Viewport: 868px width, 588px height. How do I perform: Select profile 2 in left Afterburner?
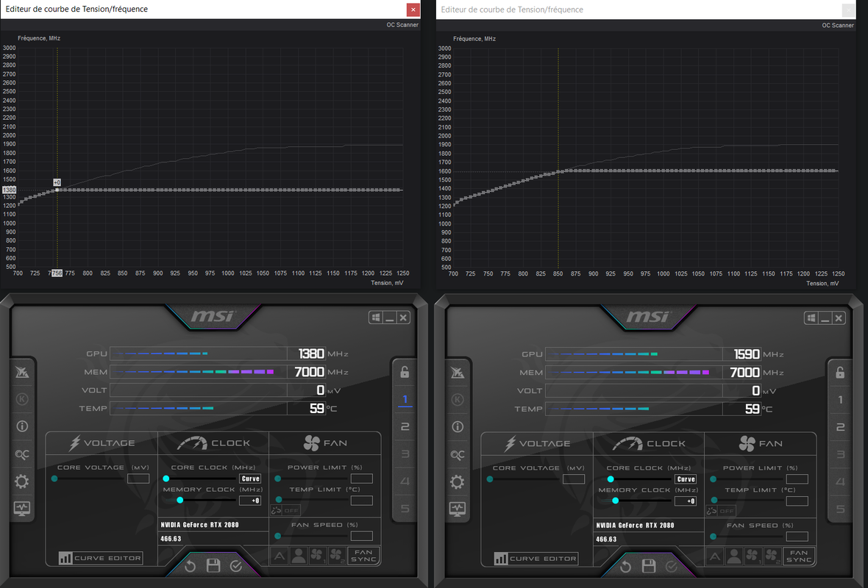pyautogui.click(x=405, y=426)
